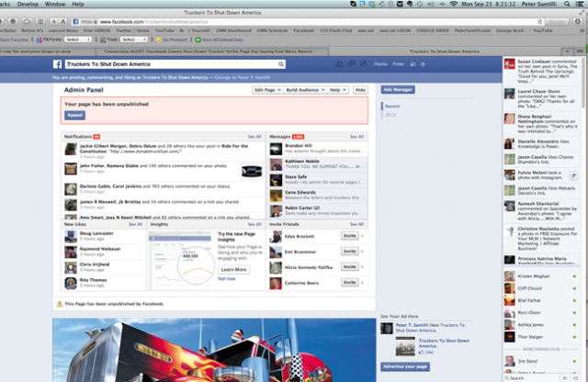Click the iCloud tabs cloud icon
The height and width of the screenshot is (382, 588).
[27, 22]
